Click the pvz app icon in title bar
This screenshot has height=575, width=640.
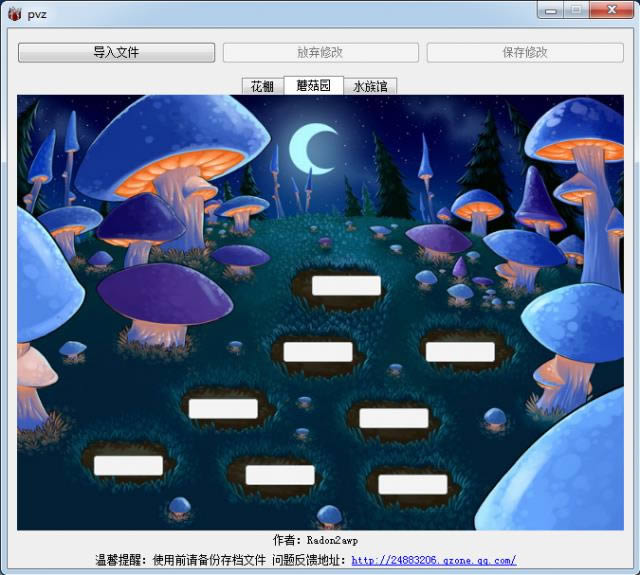14,14
